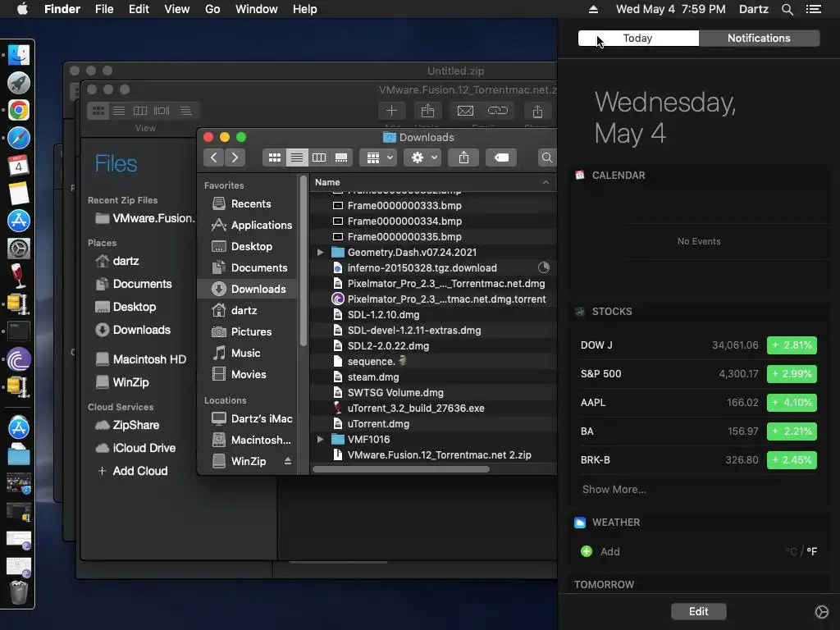Open the group-by dropdown in Finder toolbar
Screen dimensions: 840x630
(379, 157)
